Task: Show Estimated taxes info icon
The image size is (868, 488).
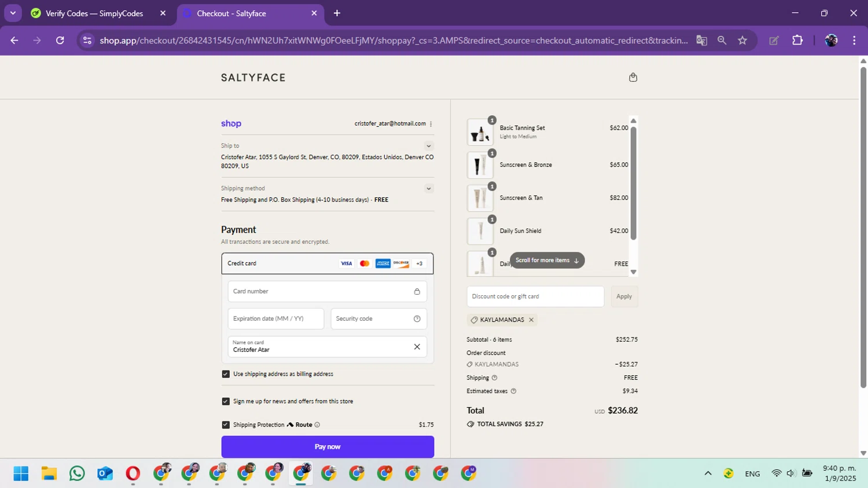Action: [x=513, y=391]
